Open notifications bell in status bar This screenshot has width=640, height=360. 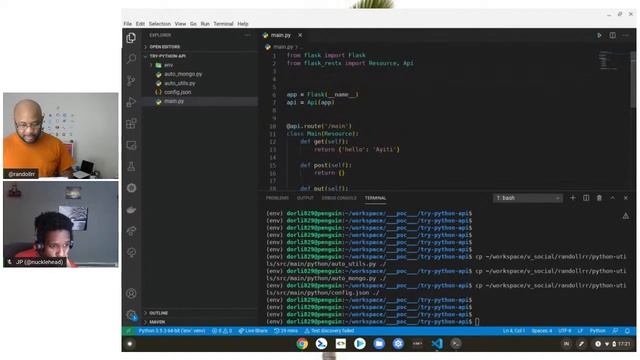[627, 331]
